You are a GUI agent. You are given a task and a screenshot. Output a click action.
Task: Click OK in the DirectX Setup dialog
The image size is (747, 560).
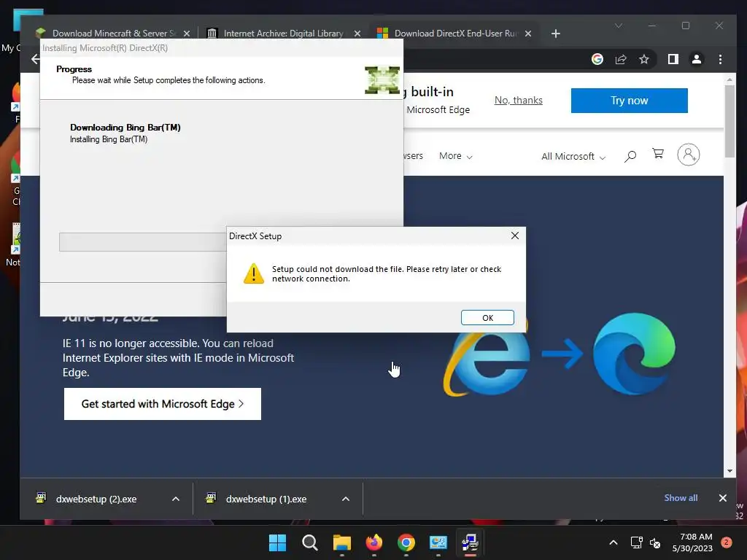pos(487,318)
